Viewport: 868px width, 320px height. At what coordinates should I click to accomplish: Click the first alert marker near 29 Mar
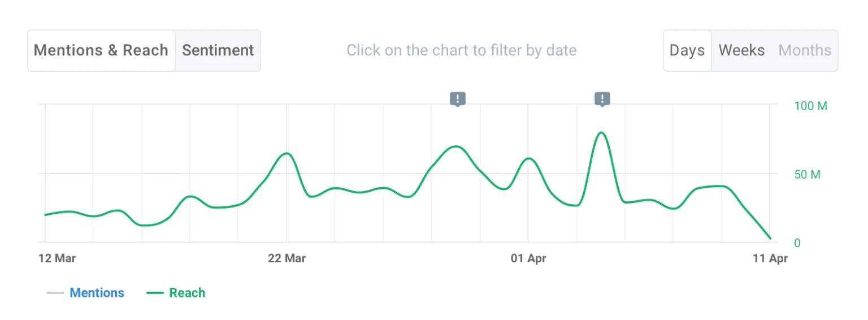(x=457, y=100)
